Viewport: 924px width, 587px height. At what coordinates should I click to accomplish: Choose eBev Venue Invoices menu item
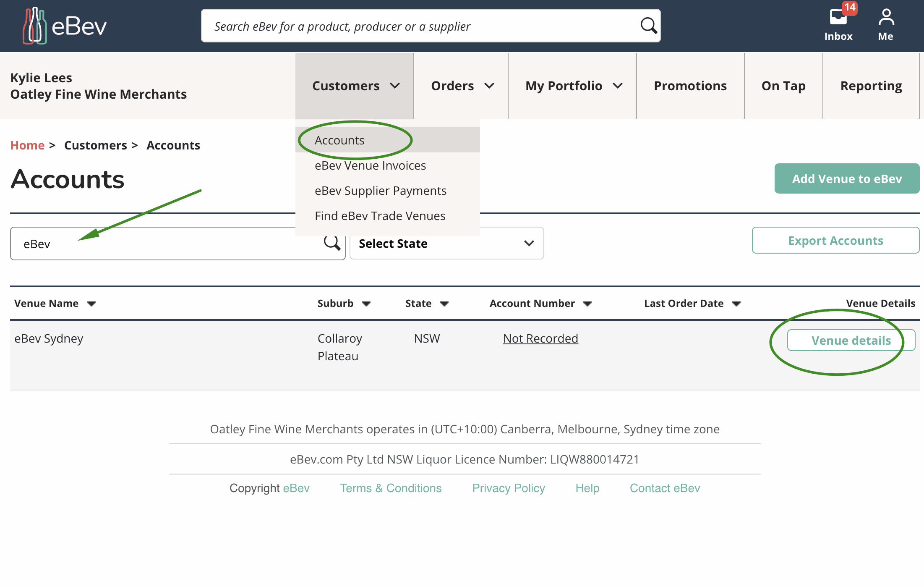tap(370, 165)
